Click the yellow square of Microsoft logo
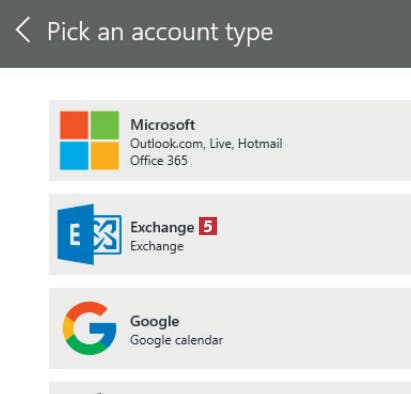 coord(105,156)
